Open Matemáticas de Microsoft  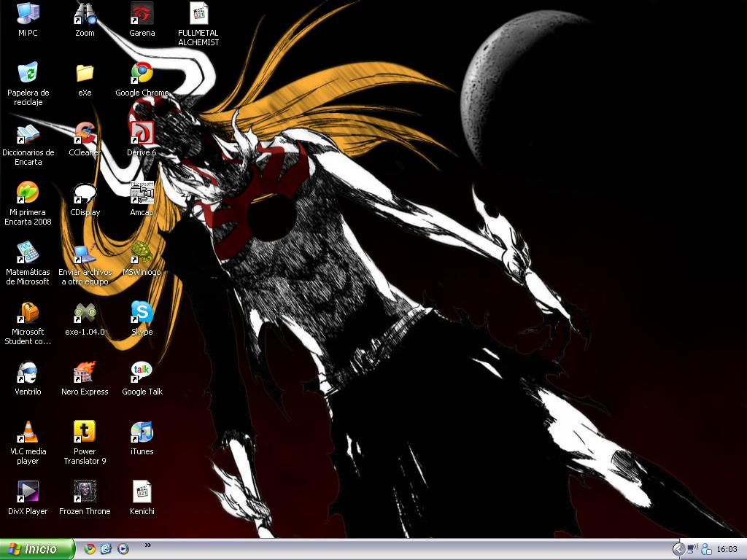(x=28, y=252)
